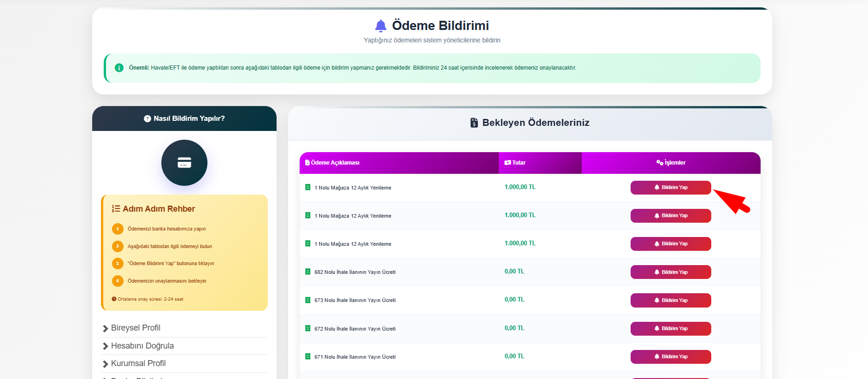Click the green info icon in alert
The image size is (868, 379).
tap(119, 68)
